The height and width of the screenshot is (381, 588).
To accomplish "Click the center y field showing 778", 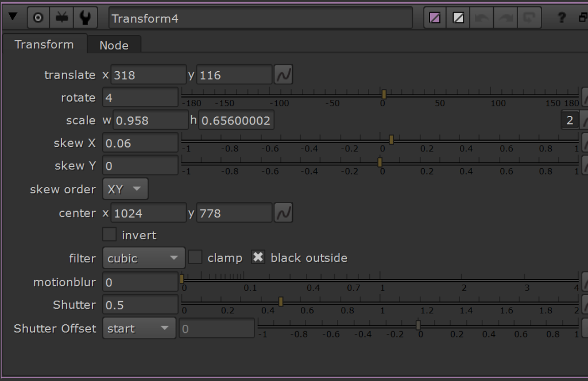I will pos(234,213).
